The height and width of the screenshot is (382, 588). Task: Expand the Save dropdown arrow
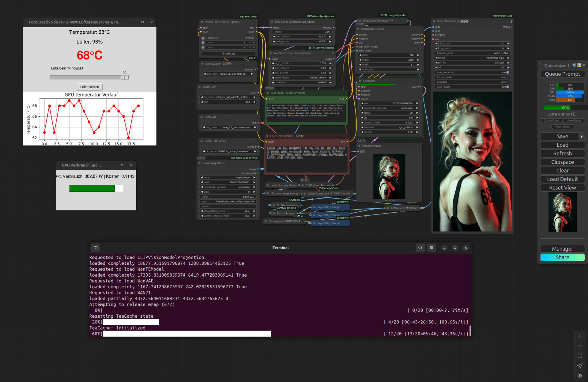coord(582,137)
